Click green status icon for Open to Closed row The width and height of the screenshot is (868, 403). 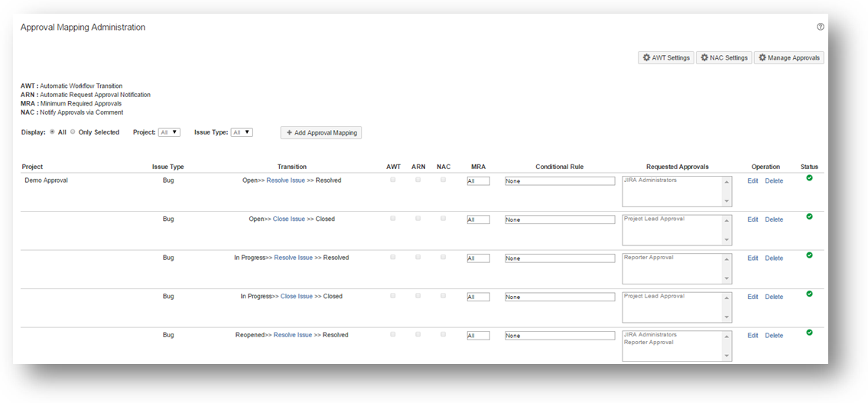coord(809,216)
